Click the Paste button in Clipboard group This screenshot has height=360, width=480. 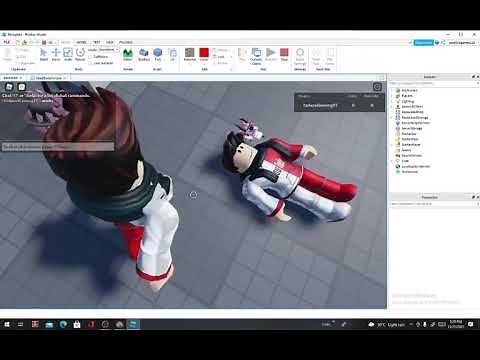coord(7,55)
